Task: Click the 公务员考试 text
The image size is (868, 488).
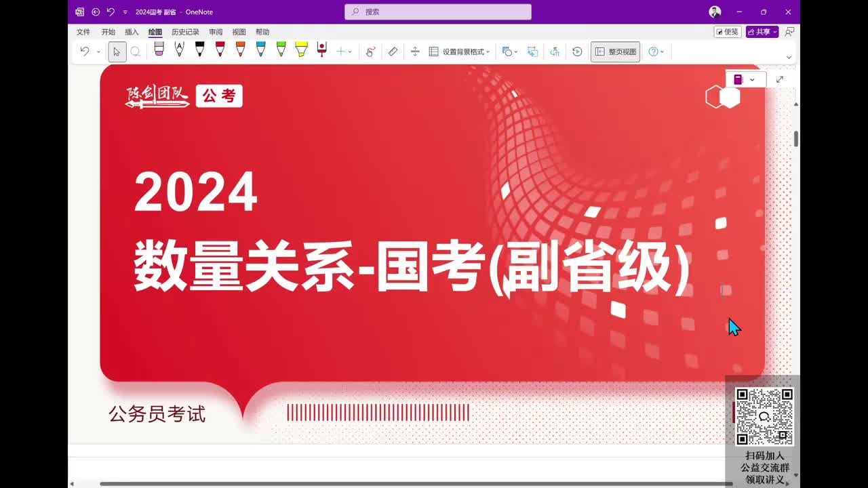Action: pos(157,414)
